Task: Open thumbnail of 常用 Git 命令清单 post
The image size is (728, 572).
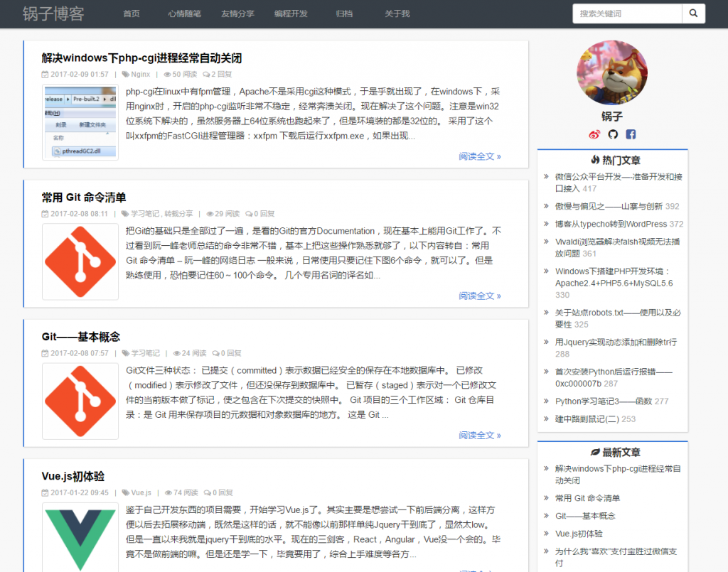Action: [x=80, y=261]
